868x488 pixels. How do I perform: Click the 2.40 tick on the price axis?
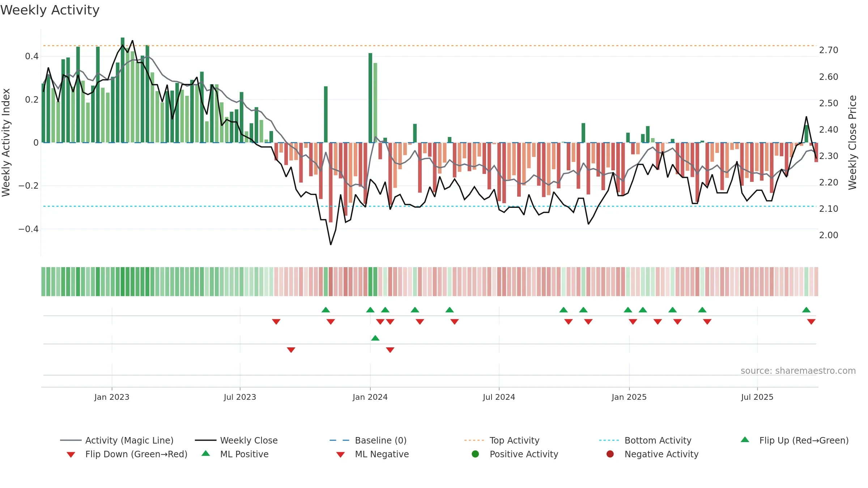tap(829, 129)
